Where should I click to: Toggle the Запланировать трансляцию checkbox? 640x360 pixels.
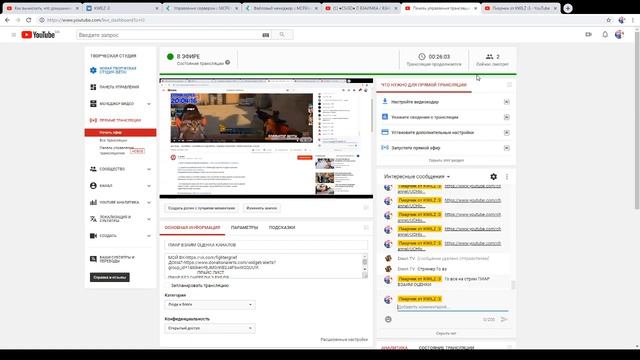[x=168, y=285]
